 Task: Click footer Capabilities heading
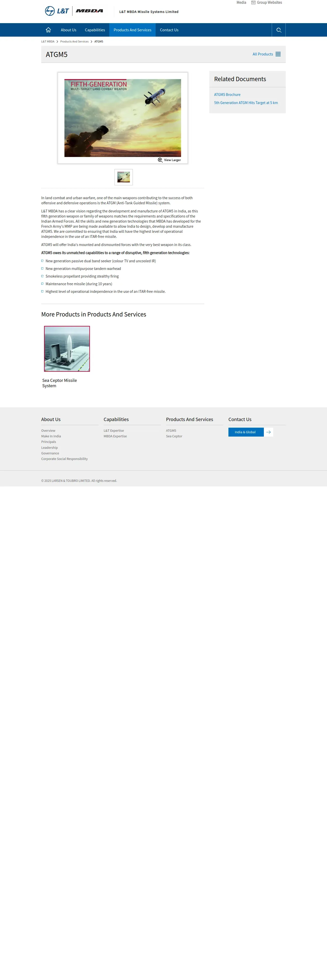pos(116,420)
